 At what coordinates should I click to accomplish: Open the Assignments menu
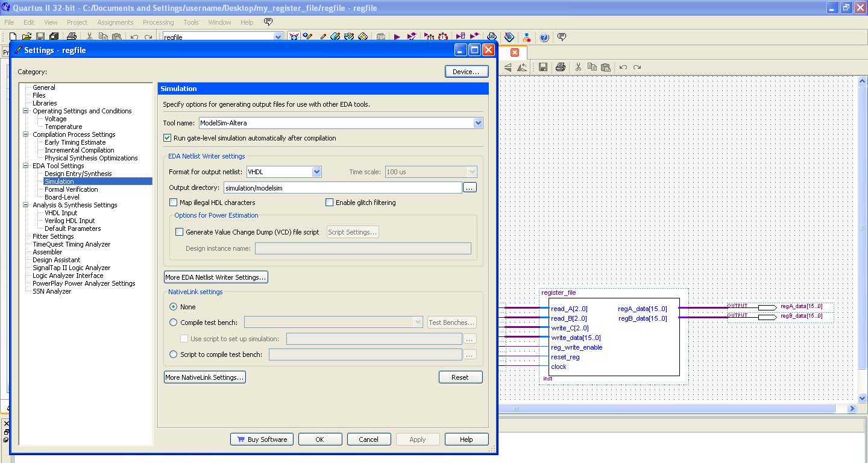(x=115, y=22)
